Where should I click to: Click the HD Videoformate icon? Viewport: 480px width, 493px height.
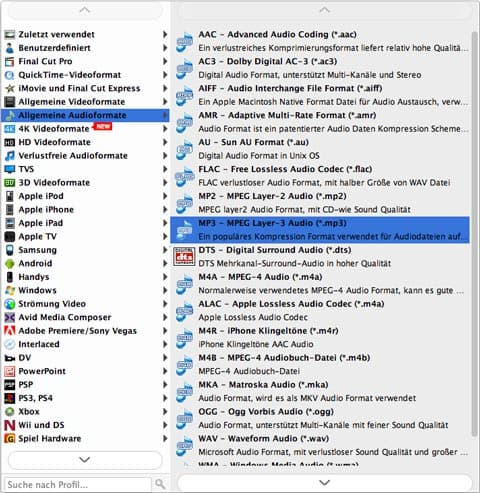[10, 142]
